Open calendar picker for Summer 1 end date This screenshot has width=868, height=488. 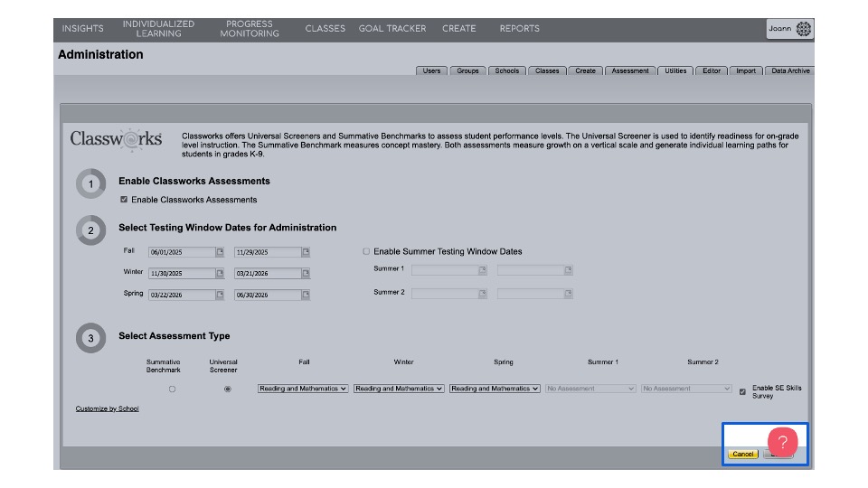tap(569, 270)
